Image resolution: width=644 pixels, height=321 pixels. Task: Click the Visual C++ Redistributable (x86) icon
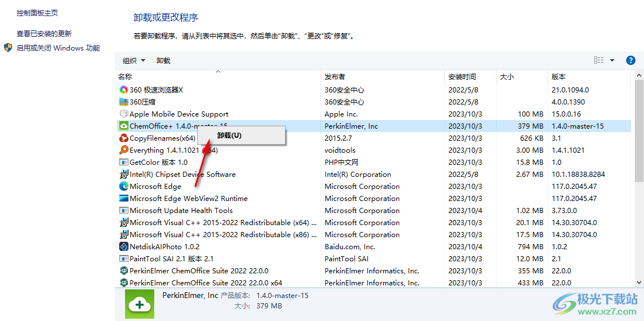pos(124,235)
